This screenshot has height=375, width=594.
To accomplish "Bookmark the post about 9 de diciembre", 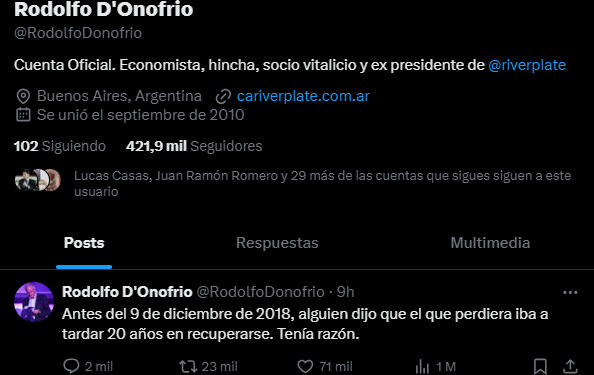I will pos(540,366).
